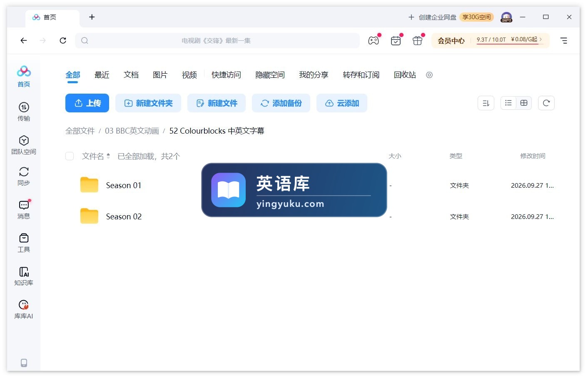Screen dimensions: 588x380
Task: Click the Season 01 folder icon
Action: pos(89,185)
